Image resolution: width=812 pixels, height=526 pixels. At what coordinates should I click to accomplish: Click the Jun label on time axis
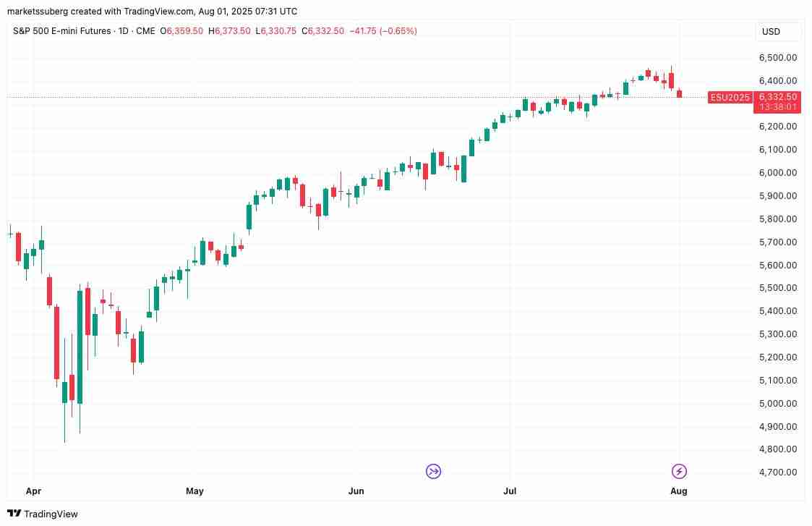356,491
